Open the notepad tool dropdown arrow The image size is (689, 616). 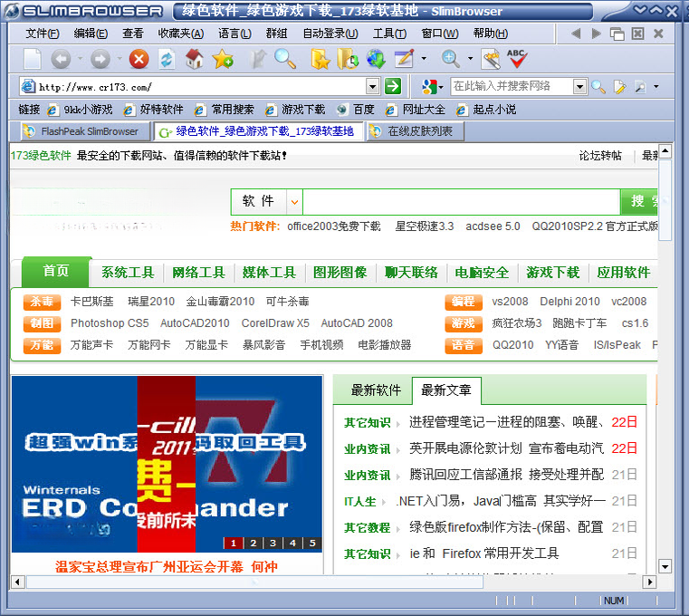[424, 59]
